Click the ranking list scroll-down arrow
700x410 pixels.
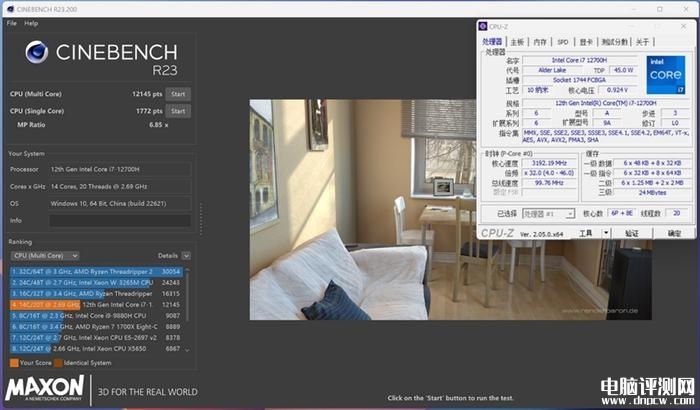click(188, 350)
